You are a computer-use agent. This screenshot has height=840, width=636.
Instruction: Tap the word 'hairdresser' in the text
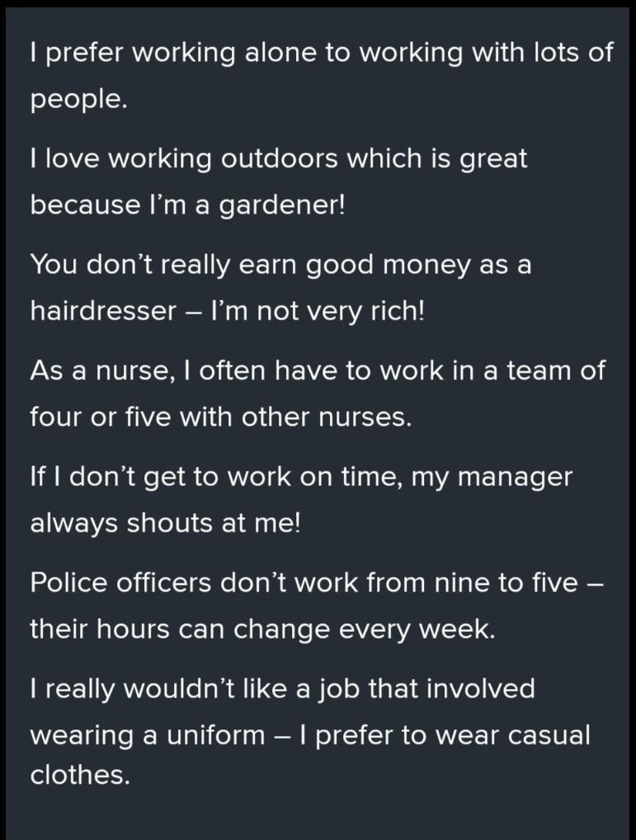pos(103,310)
